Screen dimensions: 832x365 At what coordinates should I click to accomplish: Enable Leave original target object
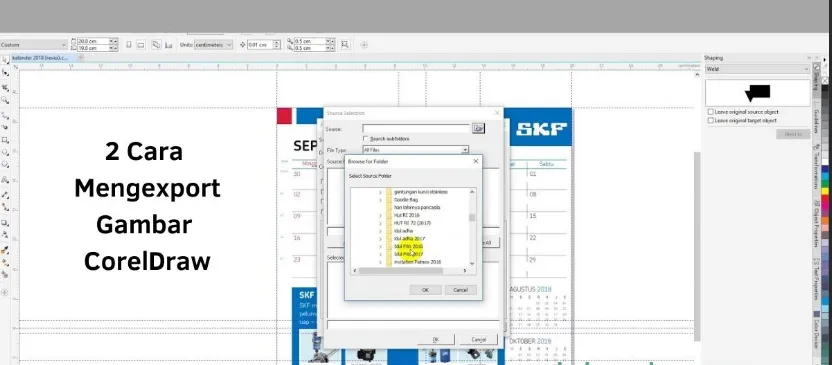pyautogui.click(x=710, y=120)
